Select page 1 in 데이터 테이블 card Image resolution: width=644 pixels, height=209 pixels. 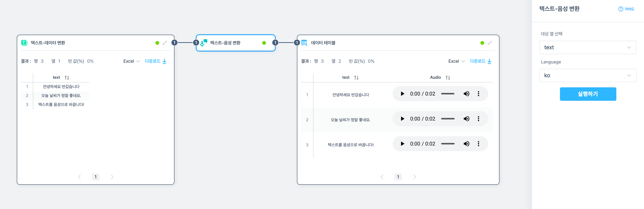pos(398,177)
